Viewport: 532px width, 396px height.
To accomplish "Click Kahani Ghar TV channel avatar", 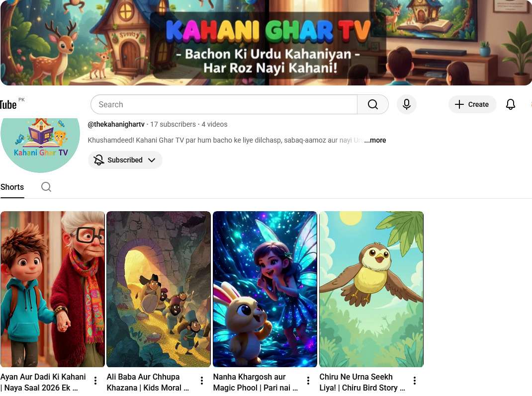I will click(x=40, y=145).
